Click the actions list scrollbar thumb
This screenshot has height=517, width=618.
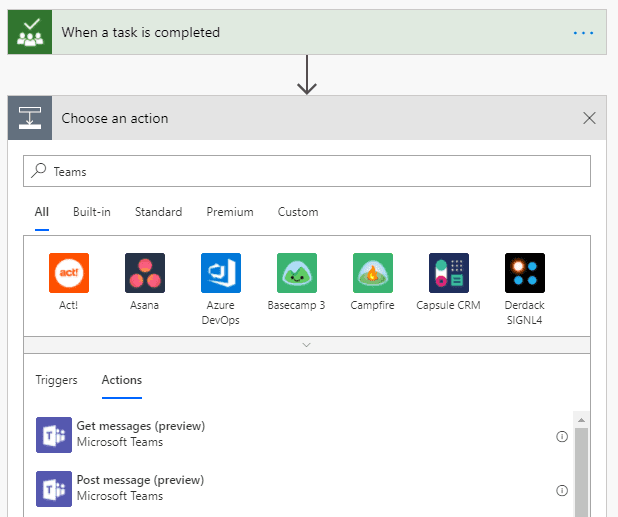point(581,472)
